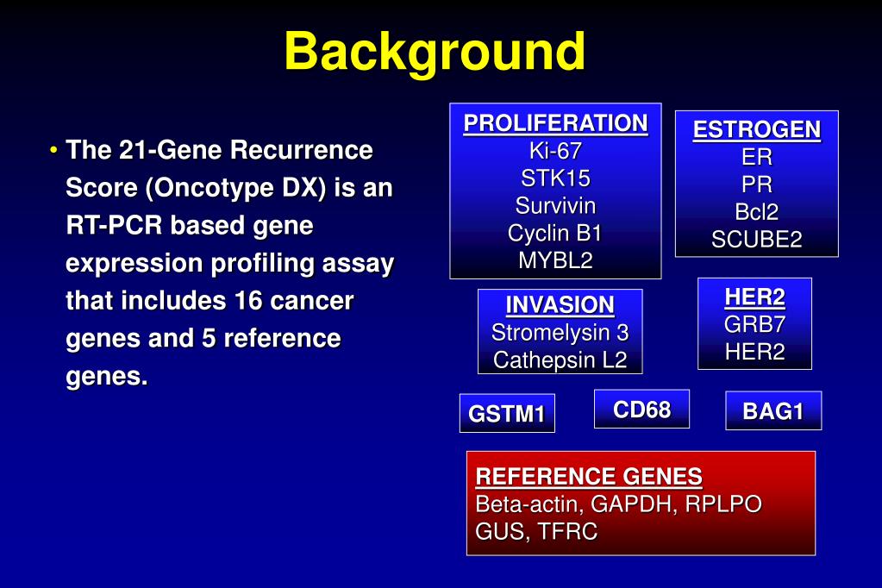Select "genes and 5 reference" line
The image size is (882, 588).
point(203,339)
